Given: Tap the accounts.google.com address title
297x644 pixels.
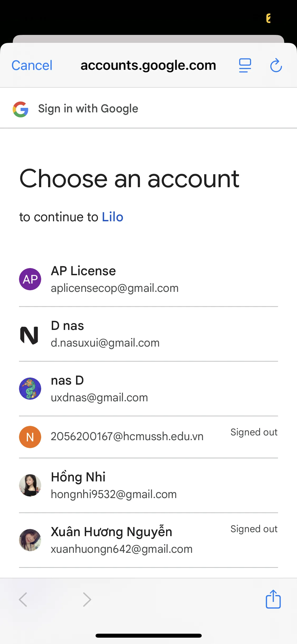Looking at the screenshot, I should [148, 65].
